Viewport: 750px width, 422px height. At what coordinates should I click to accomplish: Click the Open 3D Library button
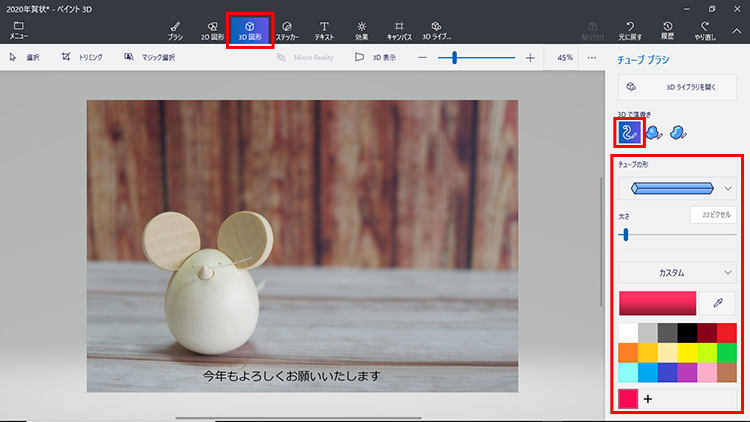click(677, 87)
